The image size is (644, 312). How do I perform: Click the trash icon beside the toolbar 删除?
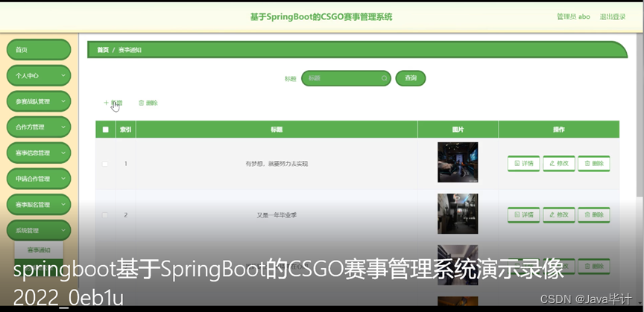tap(142, 103)
